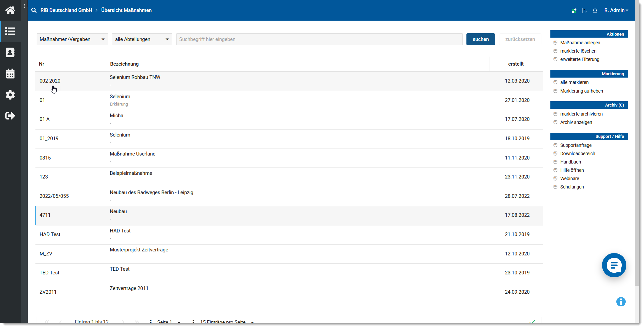
Task: Open the notifications bell
Action: 595,11
